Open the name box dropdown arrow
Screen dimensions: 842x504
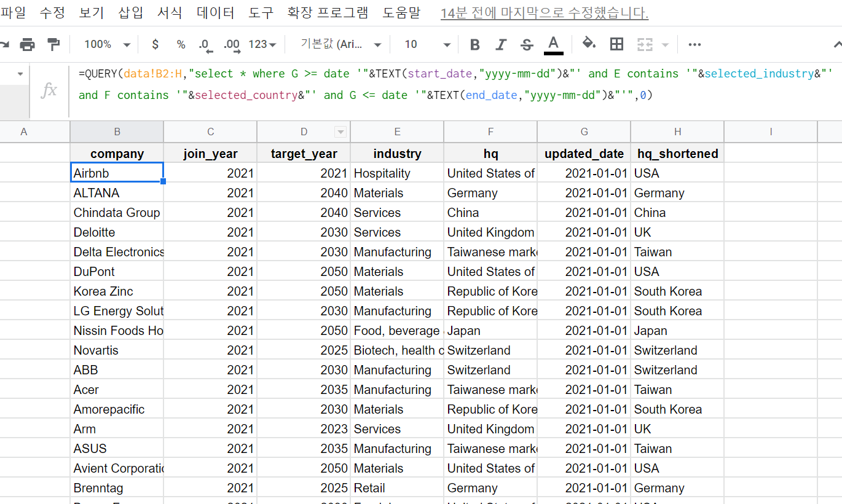[x=20, y=74]
